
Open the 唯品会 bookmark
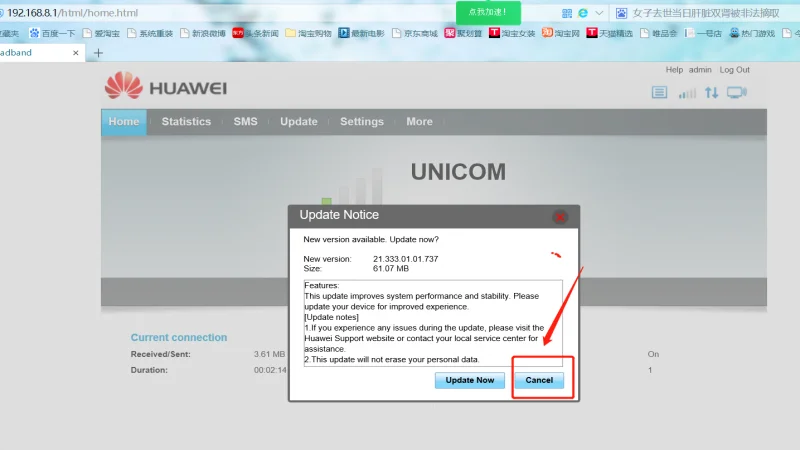(x=659, y=33)
